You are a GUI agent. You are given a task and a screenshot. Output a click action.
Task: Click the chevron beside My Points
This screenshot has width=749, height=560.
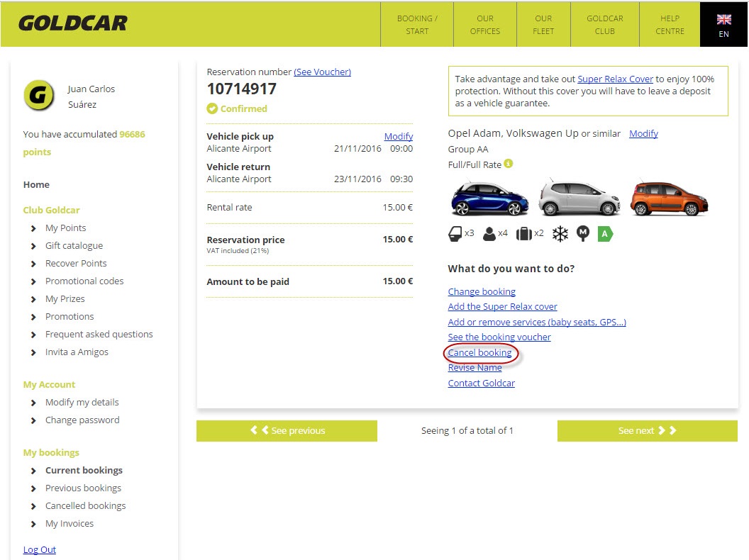coord(33,228)
